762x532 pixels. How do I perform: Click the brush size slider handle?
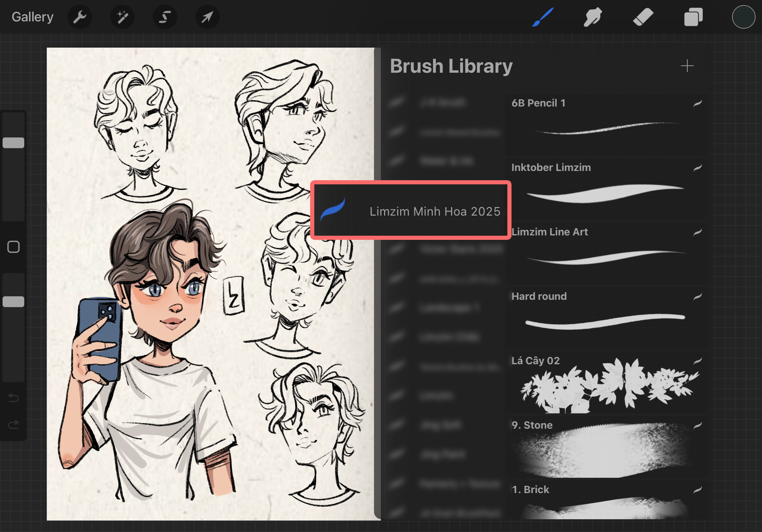[13, 143]
